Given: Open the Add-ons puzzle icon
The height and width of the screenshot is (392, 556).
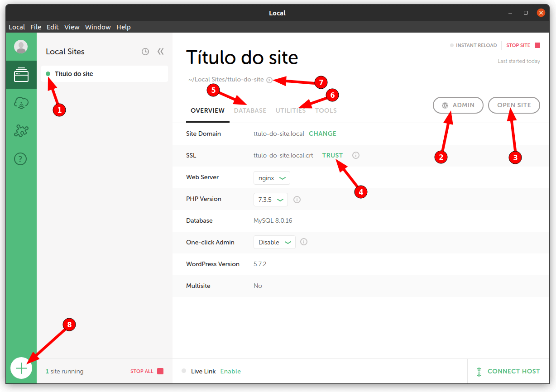Looking at the screenshot, I should pyautogui.click(x=21, y=131).
